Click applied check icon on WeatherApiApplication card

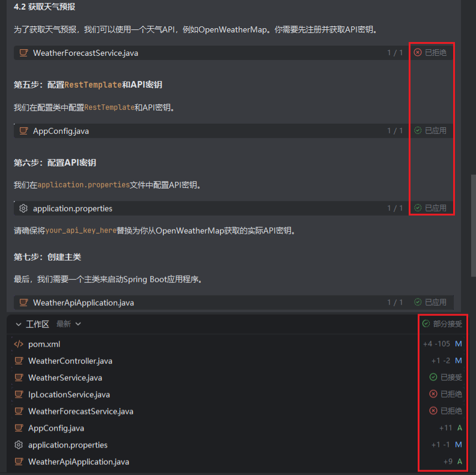coord(418,302)
